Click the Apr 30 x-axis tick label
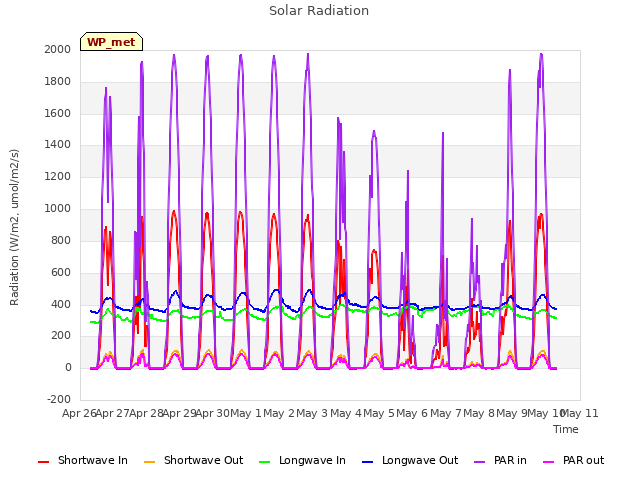Viewport: 640px width, 480px height. click(212, 413)
